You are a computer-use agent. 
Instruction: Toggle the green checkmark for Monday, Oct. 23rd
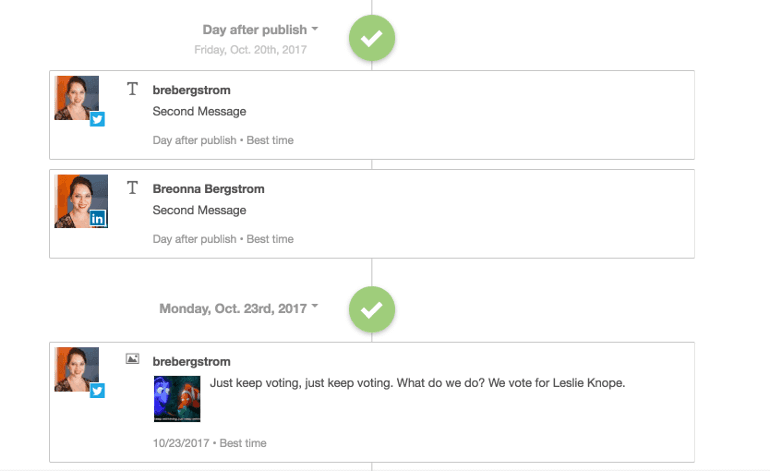[x=372, y=309]
